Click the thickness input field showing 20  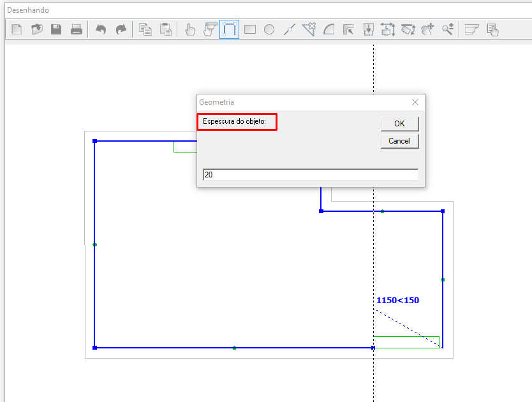click(311, 174)
